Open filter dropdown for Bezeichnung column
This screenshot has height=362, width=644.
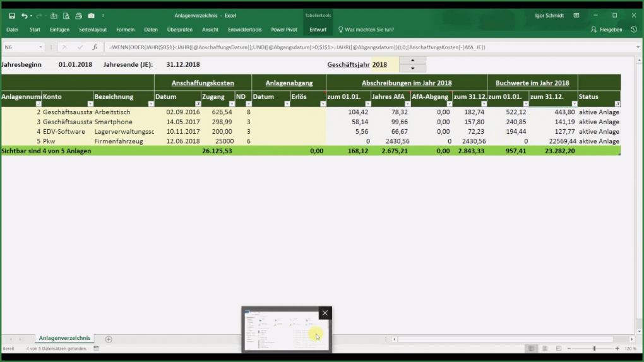tap(151, 104)
